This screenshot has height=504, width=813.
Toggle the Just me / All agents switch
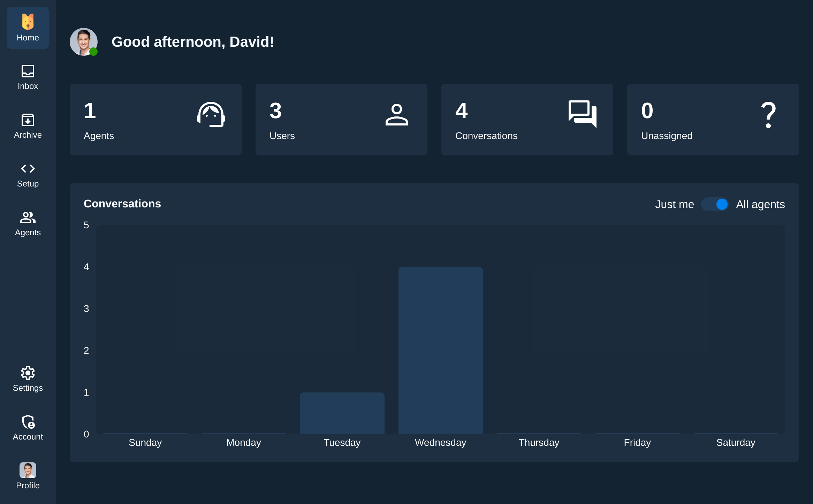(x=715, y=204)
